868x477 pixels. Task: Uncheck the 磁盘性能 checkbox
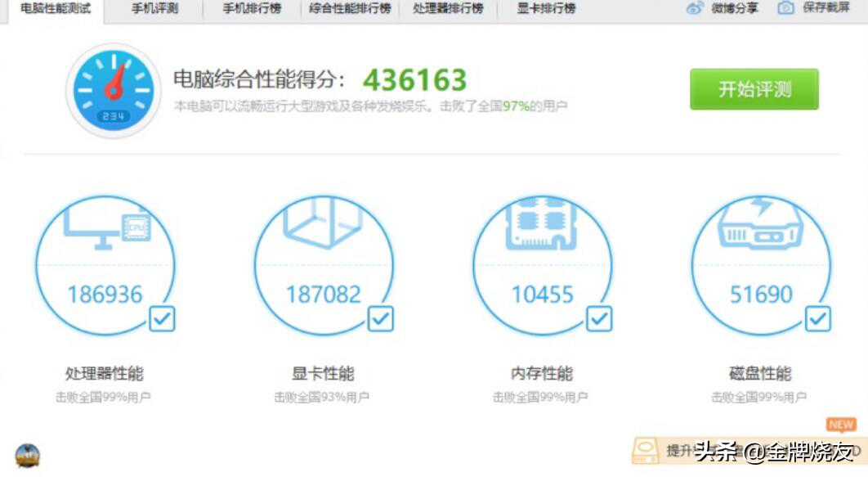[x=817, y=318]
